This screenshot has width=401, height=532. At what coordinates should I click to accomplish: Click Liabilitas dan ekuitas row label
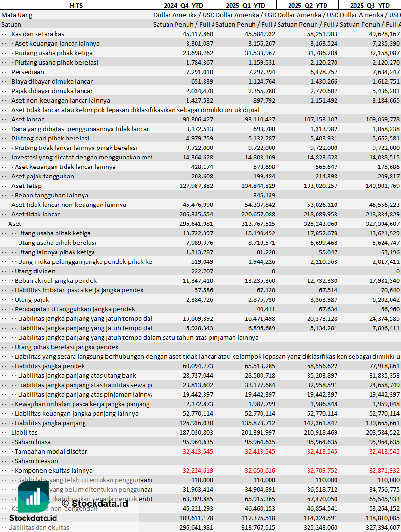click(x=38, y=528)
